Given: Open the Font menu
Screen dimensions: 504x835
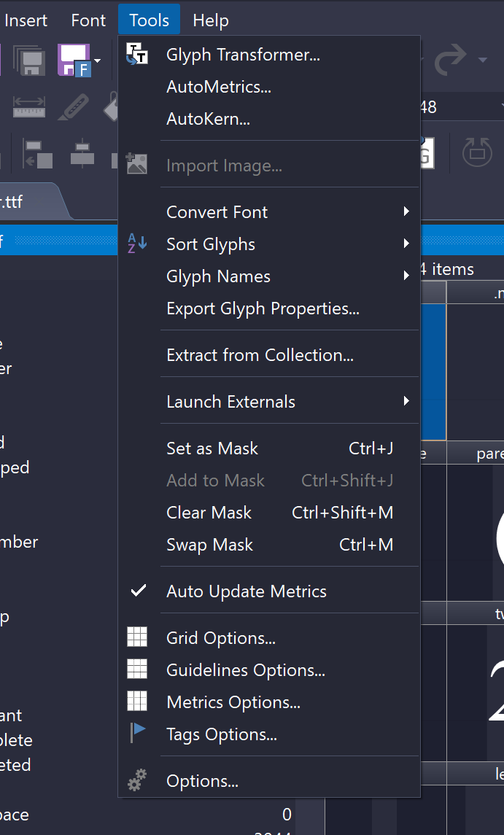Looking at the screenshot, I should pos(88,20).
